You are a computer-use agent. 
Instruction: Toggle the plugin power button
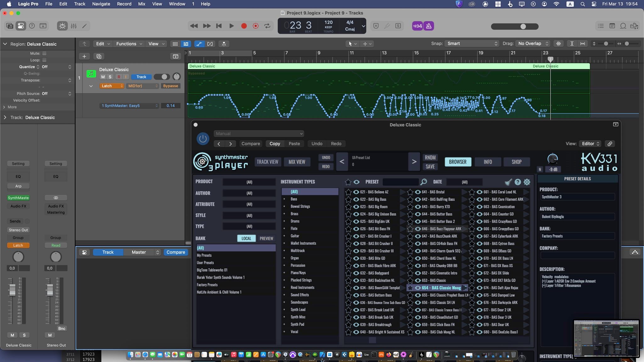[x=203, y=139]
